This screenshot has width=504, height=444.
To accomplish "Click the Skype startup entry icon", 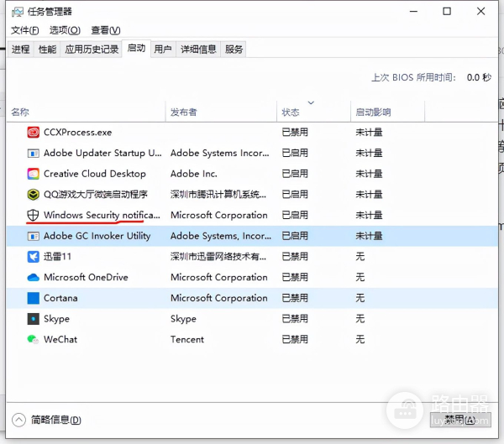I will point(33,319).
